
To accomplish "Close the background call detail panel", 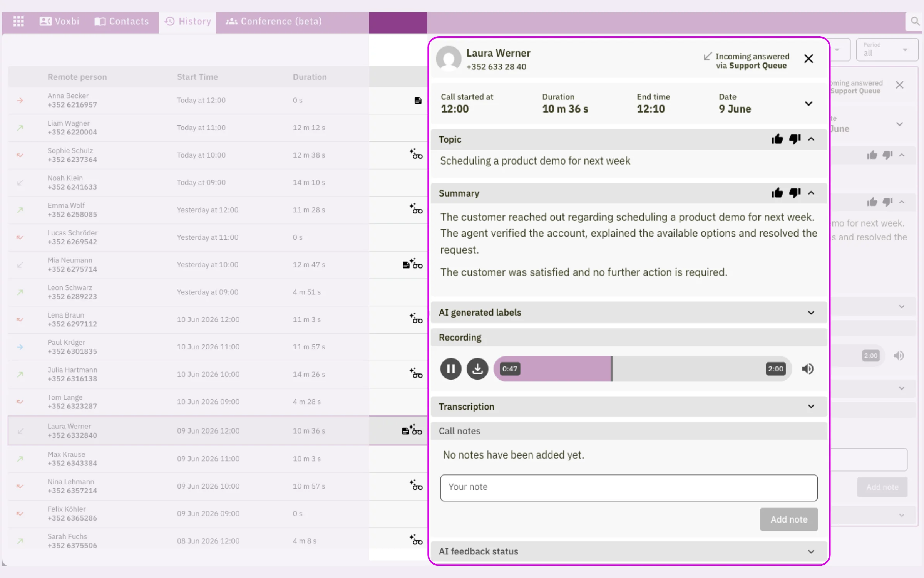I will pos(899,85).
